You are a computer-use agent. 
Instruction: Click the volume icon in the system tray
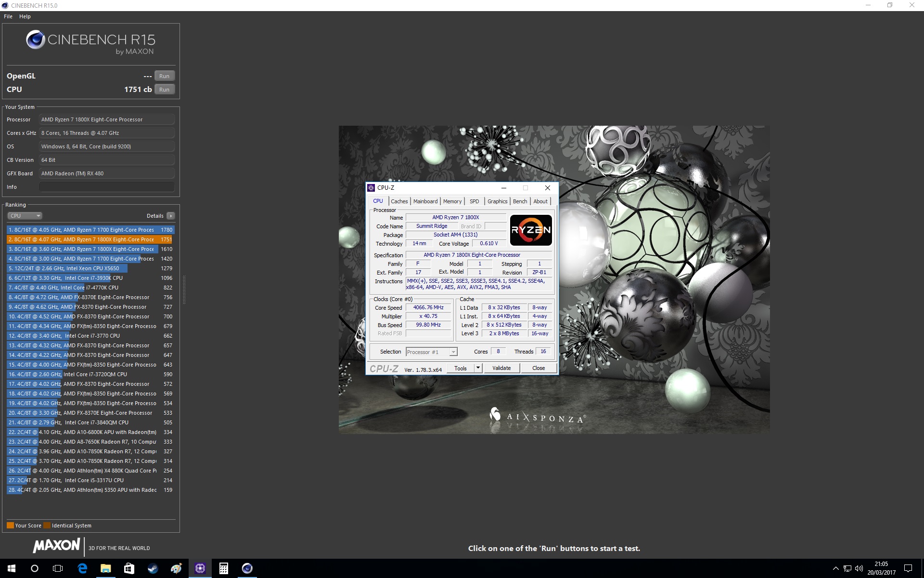(859, 568)
